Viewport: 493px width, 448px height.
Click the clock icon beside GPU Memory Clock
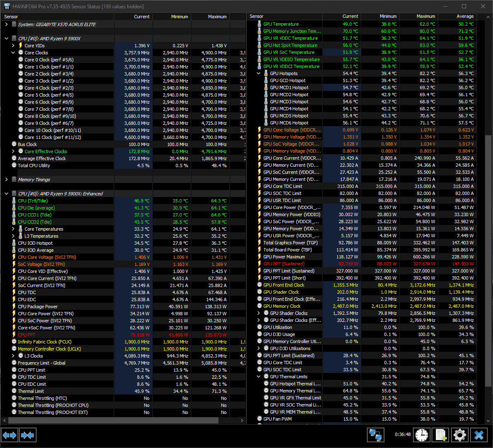click(260, 306)
